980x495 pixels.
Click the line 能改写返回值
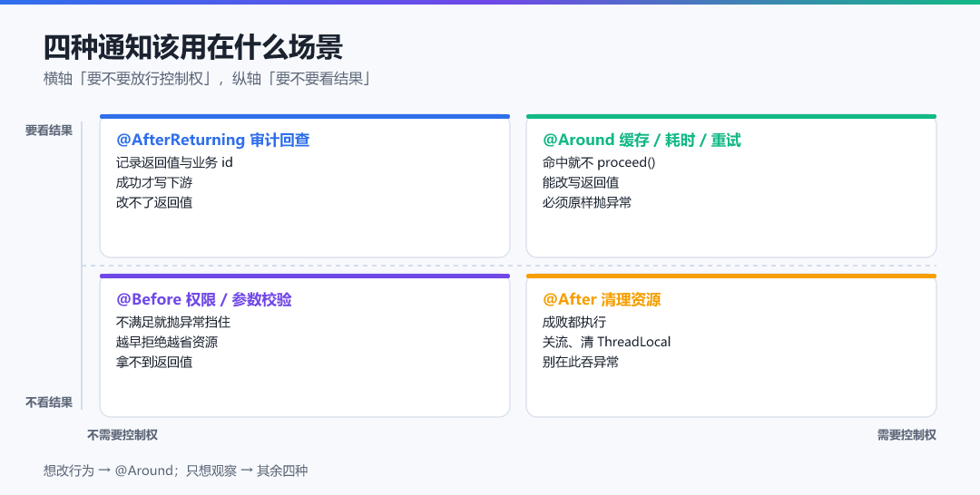click(x=581, y=182)
